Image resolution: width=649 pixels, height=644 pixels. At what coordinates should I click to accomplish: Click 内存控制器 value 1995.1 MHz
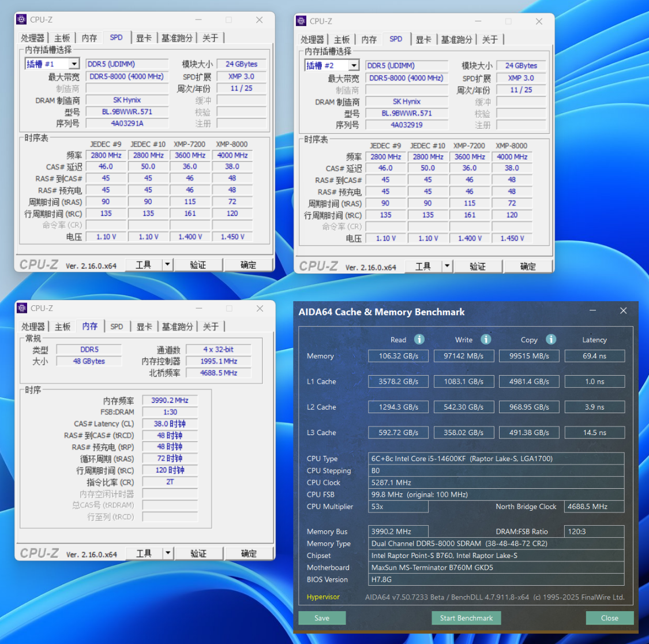[x=219, y=361]
